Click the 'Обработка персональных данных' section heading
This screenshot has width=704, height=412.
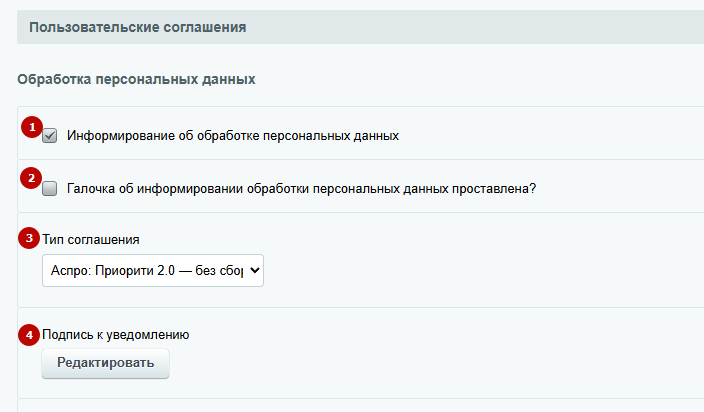click(136, 79)
